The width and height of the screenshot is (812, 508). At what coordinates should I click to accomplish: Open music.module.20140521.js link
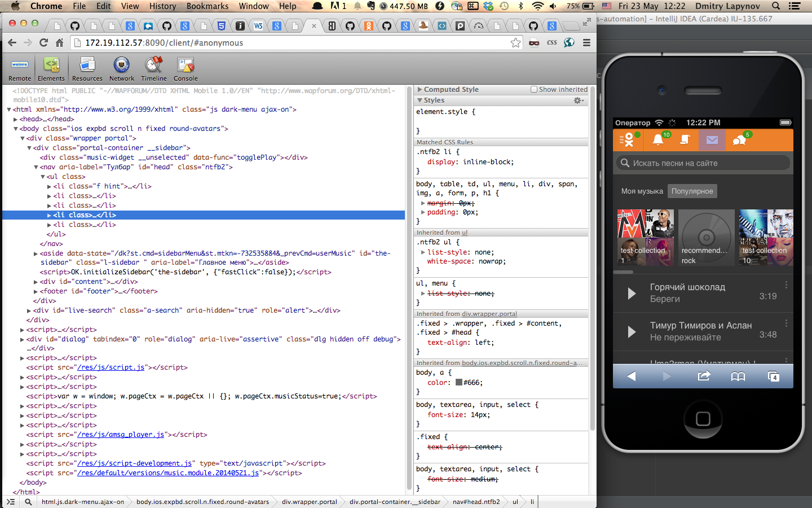pos(168,473)
